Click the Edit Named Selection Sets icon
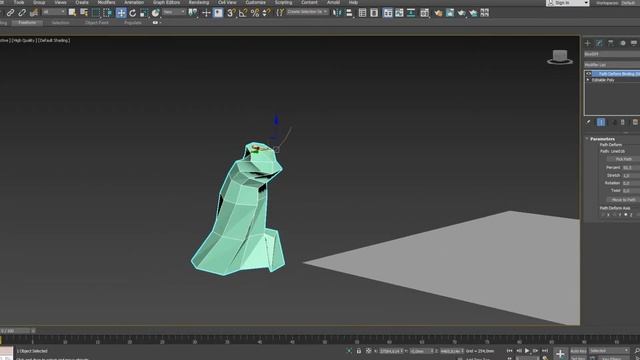The width and height of the screenshot is (640, 360). click(x=280, y=13)
